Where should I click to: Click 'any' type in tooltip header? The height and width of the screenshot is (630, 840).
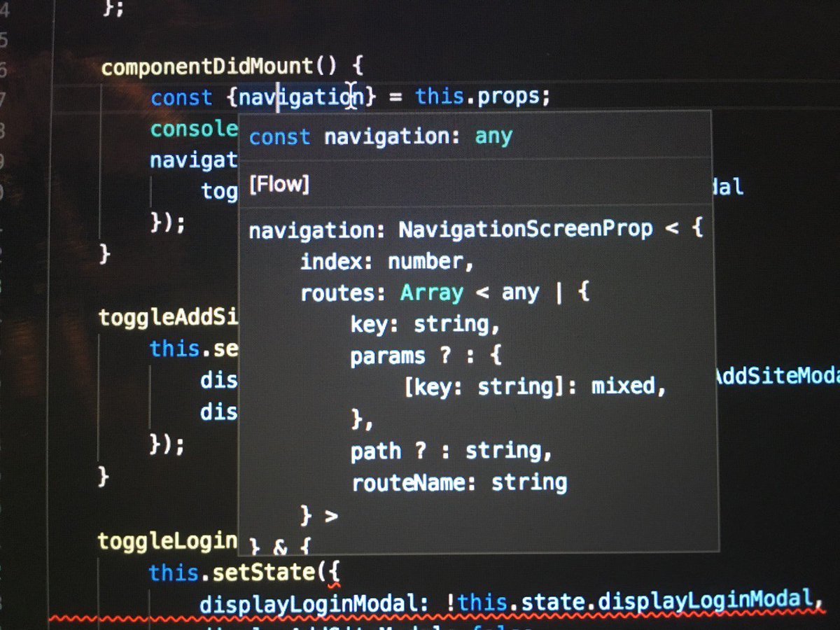coord(493,136)
